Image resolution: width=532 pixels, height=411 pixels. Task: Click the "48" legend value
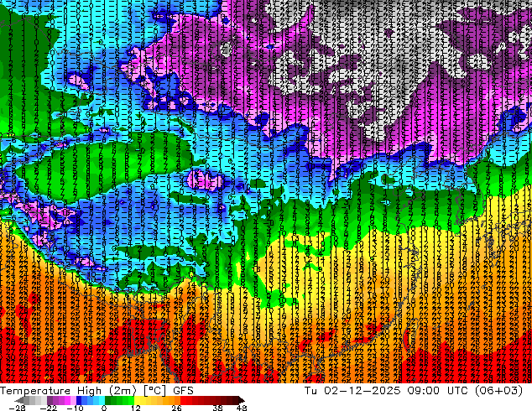pyautogui.click(x=242, y=408)
